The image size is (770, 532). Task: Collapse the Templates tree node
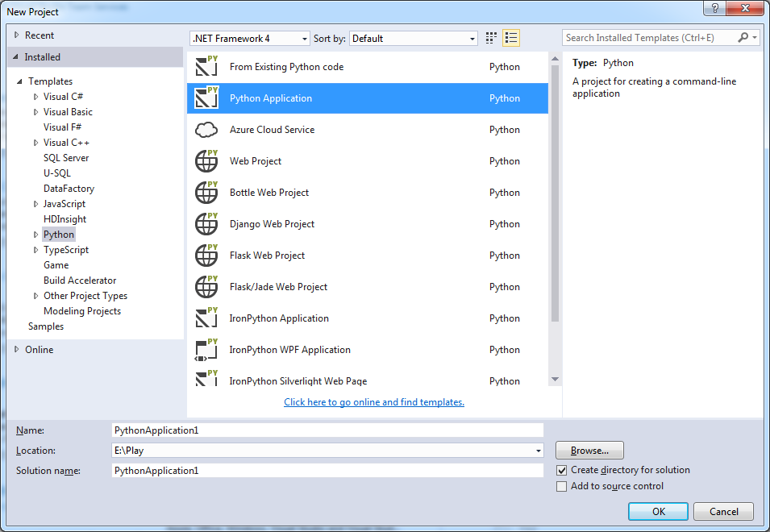[19, 81]
